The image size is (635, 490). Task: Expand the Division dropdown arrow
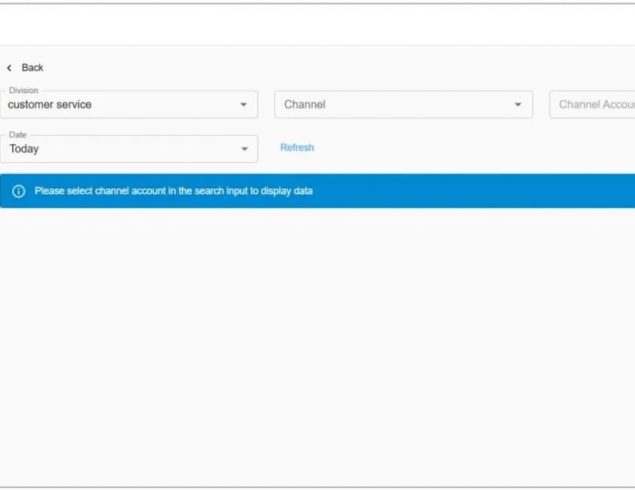pos(243,105)
